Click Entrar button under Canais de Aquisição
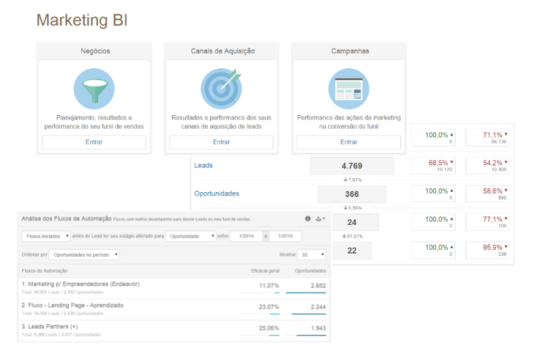 coord(221,142)
